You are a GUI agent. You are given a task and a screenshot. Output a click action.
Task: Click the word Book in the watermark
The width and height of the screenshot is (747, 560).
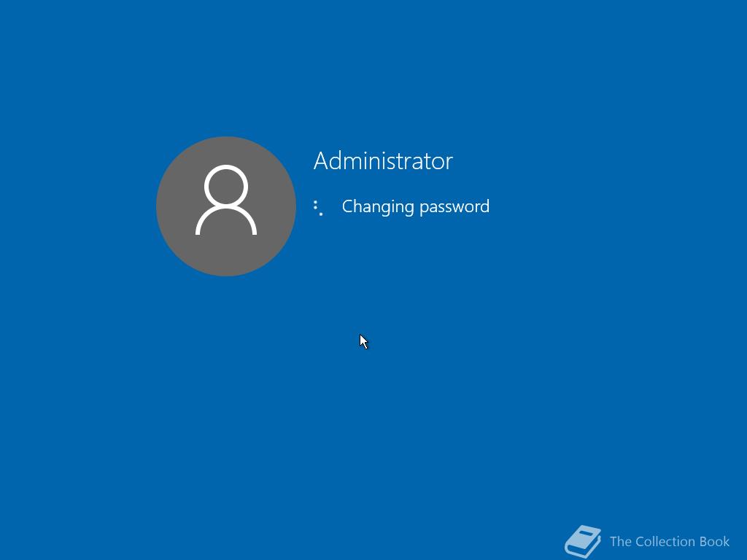[x=714, y=542]
